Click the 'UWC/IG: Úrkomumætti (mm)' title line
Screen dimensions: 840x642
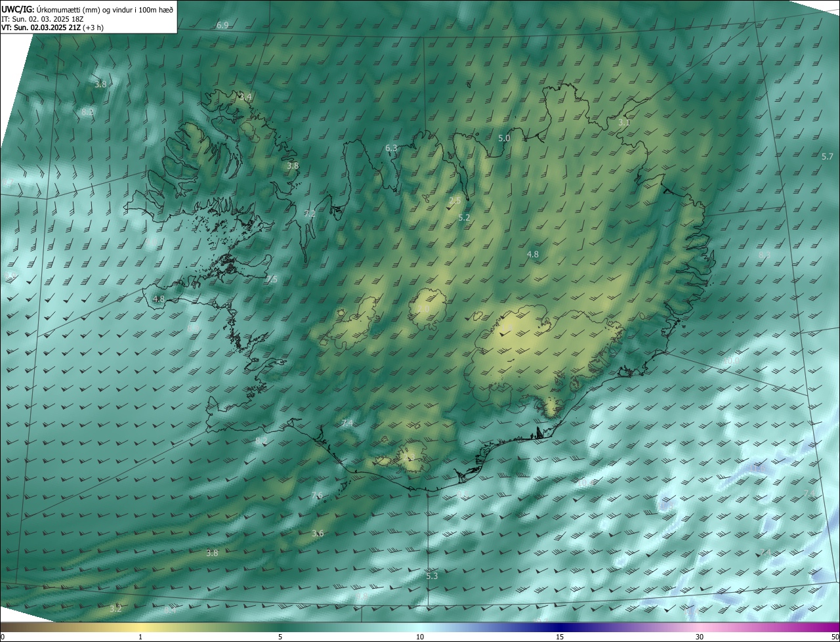87,9
